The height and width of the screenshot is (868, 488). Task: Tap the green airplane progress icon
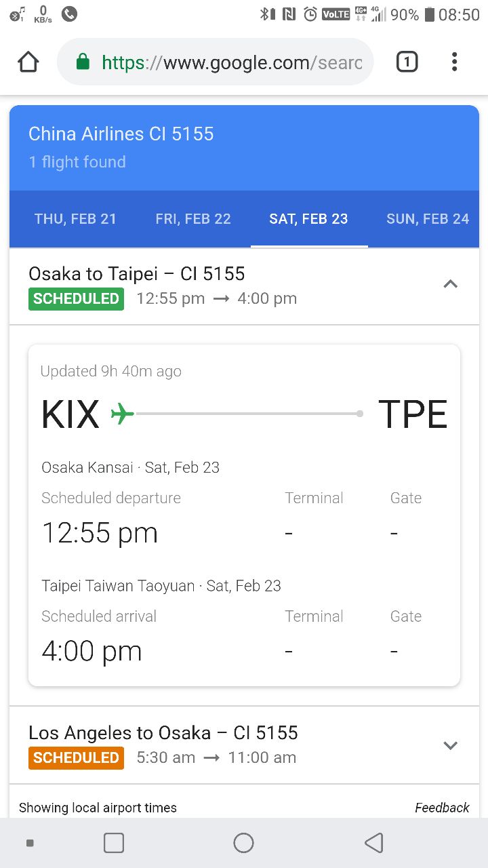[x=122, y=413]
